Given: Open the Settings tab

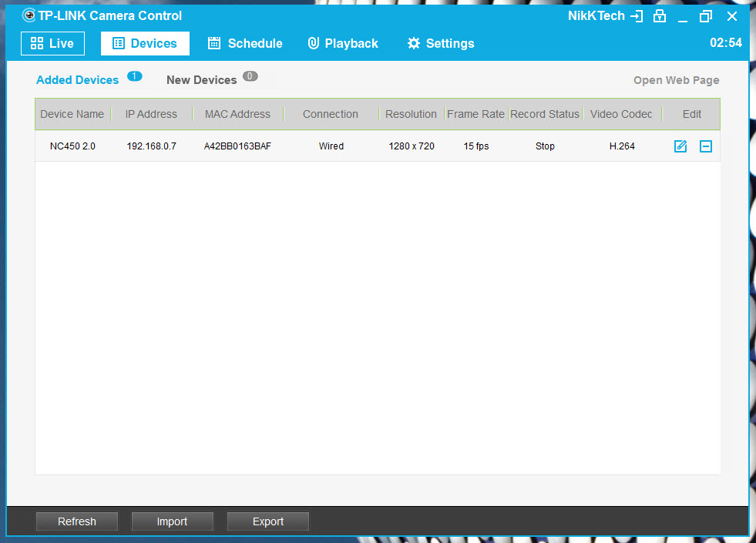Looking at the screenshot, I should tap(441, 43).
